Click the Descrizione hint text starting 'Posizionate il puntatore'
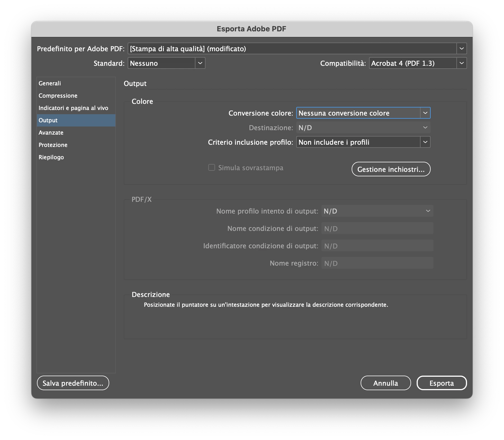Screen dimensions: 504x440 click(266, 305)
